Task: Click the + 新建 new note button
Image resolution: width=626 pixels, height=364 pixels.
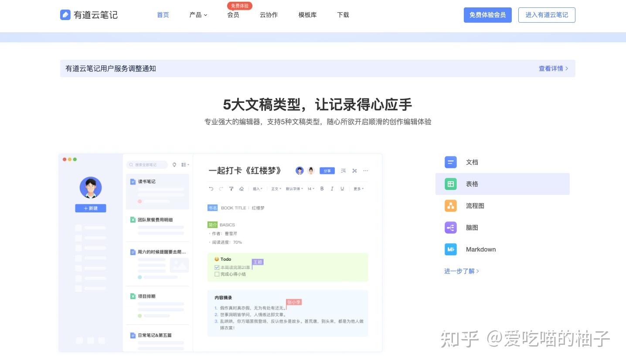Action: pos(91,208)
